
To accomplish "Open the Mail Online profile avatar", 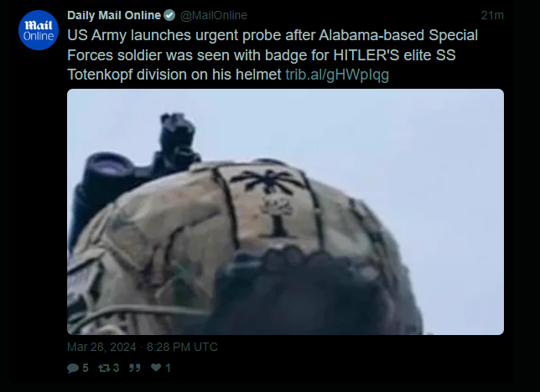I will (39, 30).
